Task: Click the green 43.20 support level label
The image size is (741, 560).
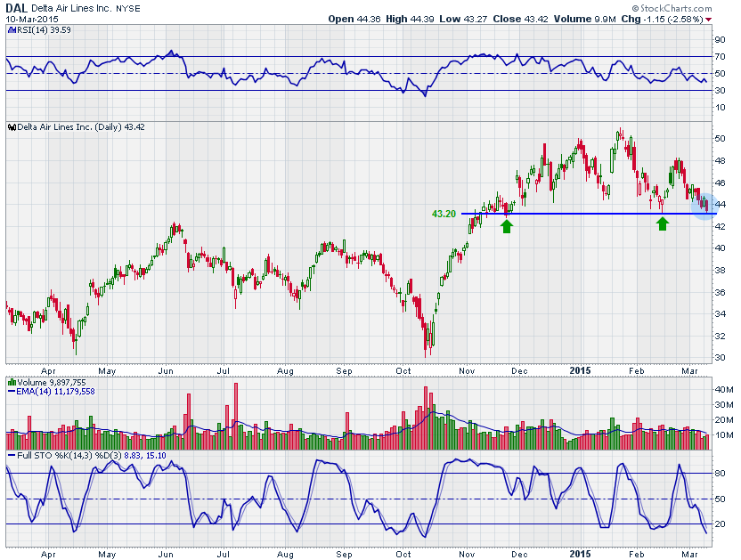Action: point(444,214)
